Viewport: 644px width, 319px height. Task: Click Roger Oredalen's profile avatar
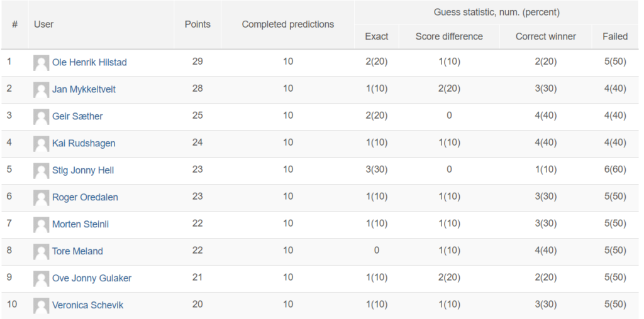[x=41, y=198]
